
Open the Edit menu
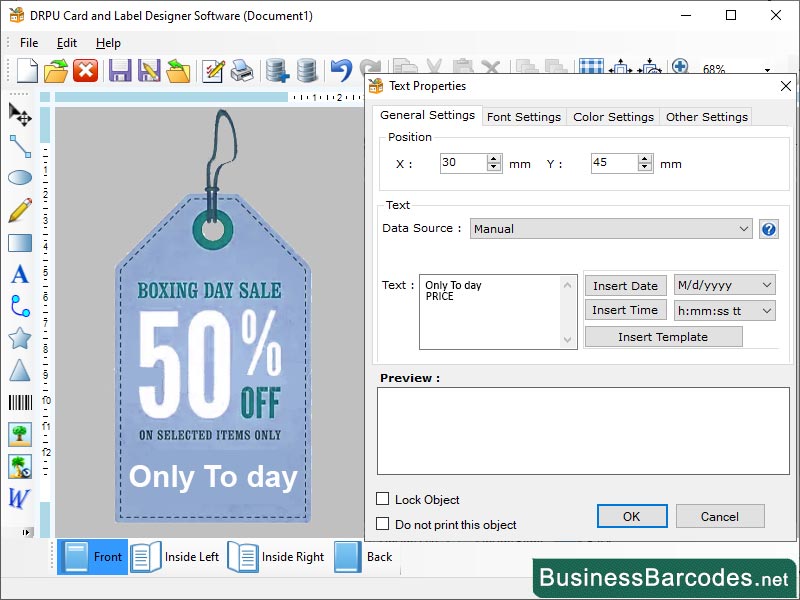[66, 43]
